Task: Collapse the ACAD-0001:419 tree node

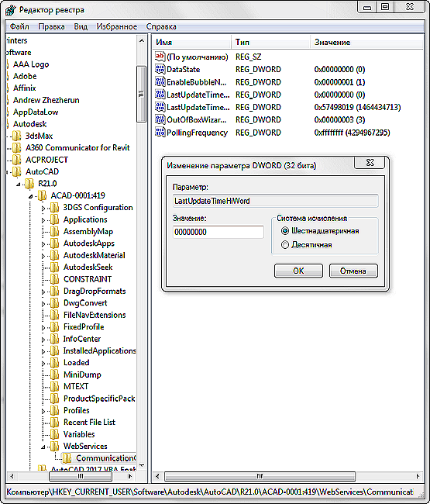Action: tap(31, 196)
